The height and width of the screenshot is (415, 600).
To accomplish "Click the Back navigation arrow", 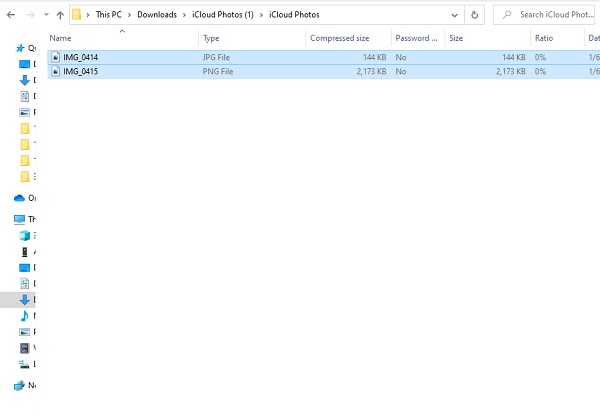I will click(x=9, y=15).
